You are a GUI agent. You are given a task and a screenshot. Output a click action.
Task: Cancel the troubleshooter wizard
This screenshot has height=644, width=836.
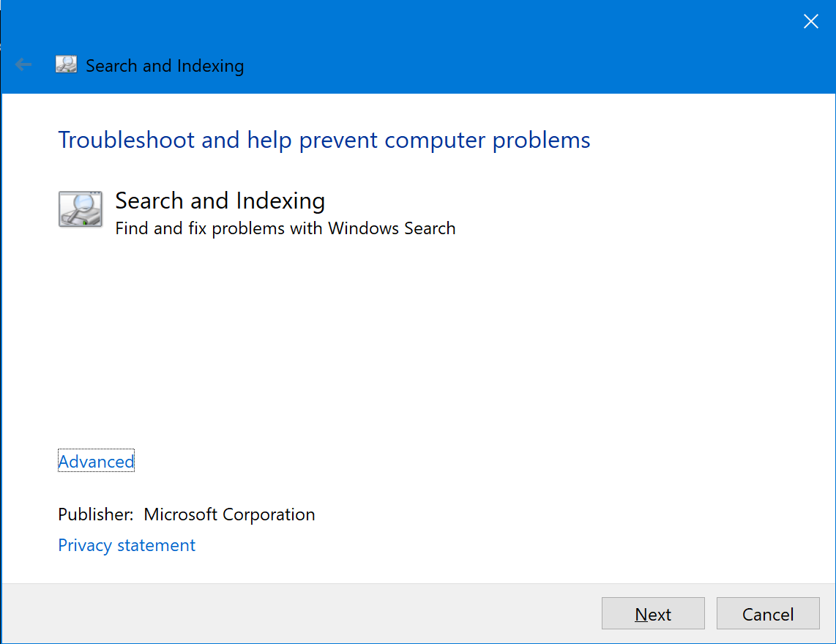767,613
